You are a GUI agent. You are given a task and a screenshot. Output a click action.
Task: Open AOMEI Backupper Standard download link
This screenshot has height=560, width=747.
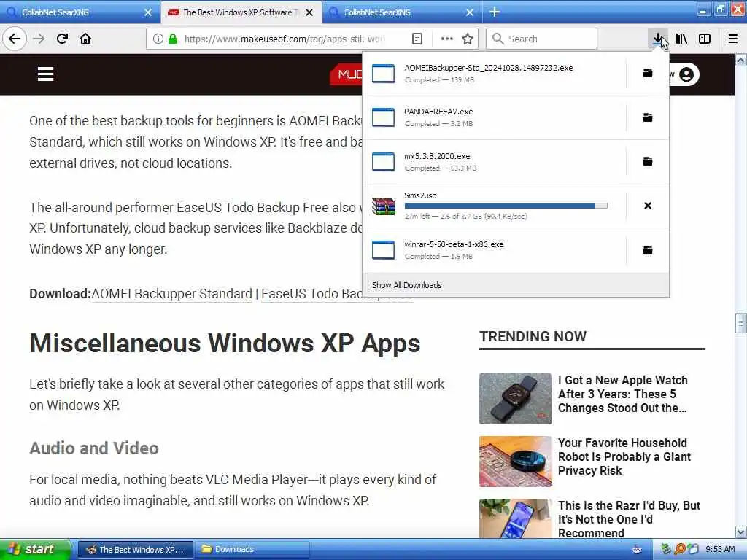coord(171,294)
